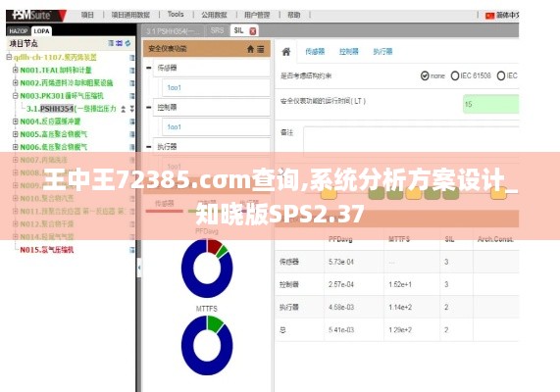Click the node icon at the end of the N002 row
The image size is (560, 392).
(131, 83)
